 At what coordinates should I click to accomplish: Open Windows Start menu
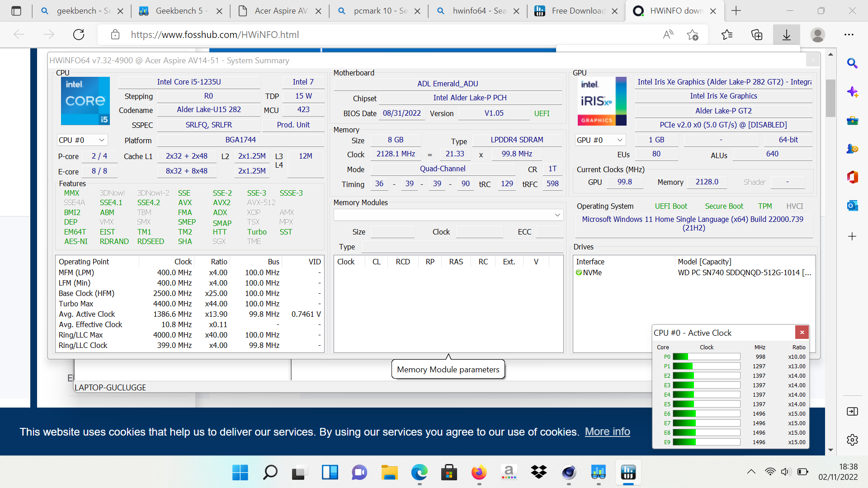point(240,473)
